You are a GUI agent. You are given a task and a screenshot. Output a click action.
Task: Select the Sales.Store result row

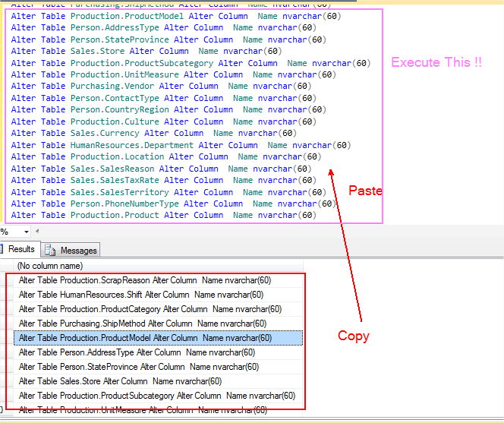(x=120, y=381)
